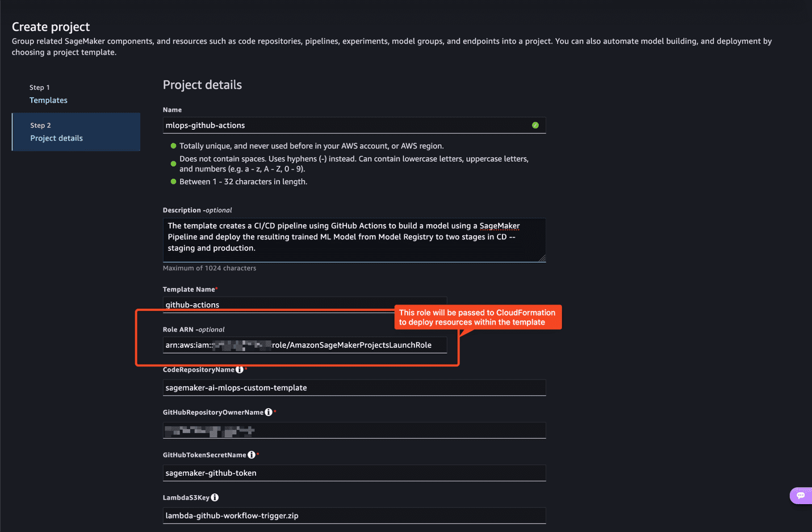The width and height of the screenshot is (812, 532).
Task: Click the green bullet beside 'Between 1 - 32 characters'
Action: tap(174, 182)
